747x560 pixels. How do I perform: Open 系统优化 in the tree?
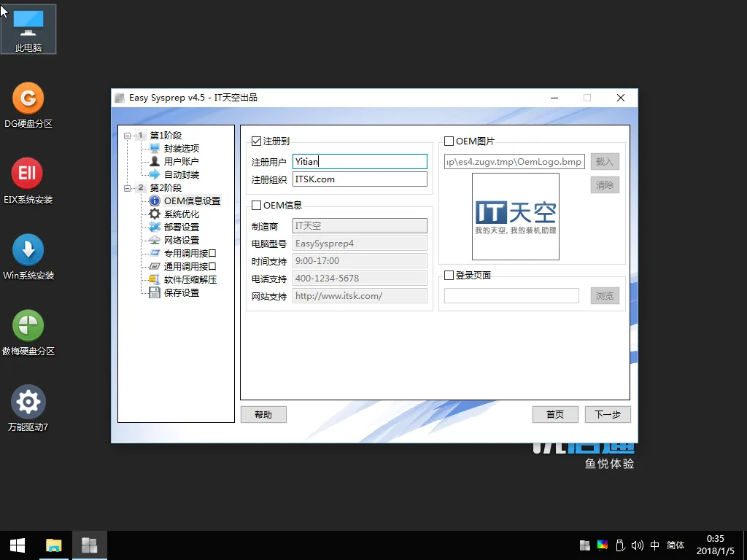(182, 214)
